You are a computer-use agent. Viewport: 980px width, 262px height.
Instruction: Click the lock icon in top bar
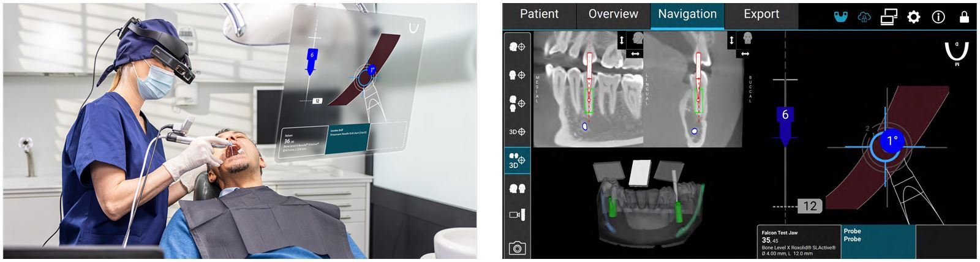pos(964,17)
